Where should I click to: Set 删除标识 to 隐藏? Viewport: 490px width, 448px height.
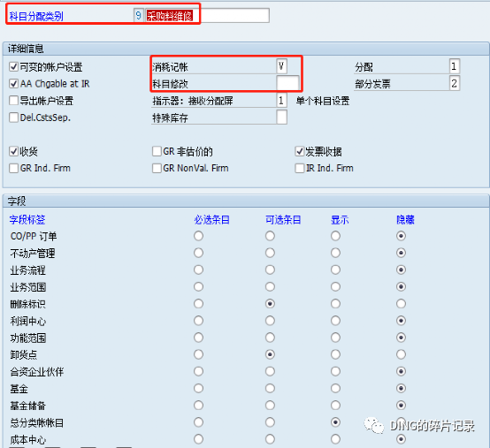point(401,303)
